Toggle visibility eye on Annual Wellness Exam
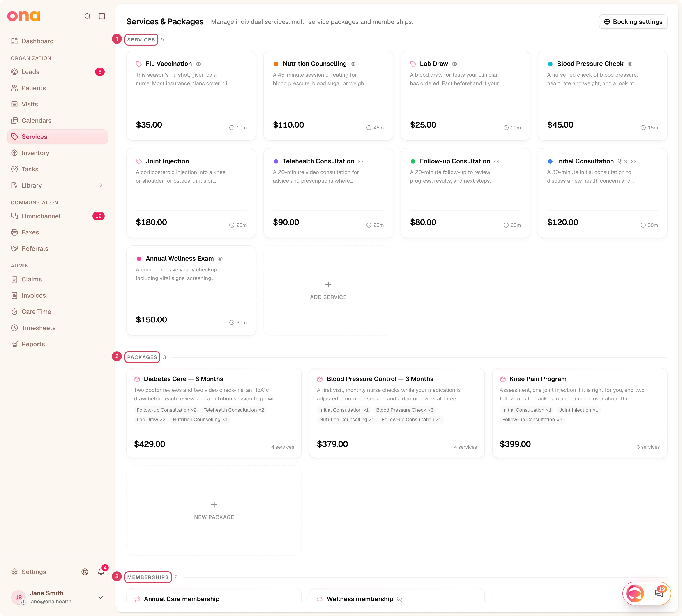The width and height of the screenshot is (682, 616). click(x=220, y=259)
